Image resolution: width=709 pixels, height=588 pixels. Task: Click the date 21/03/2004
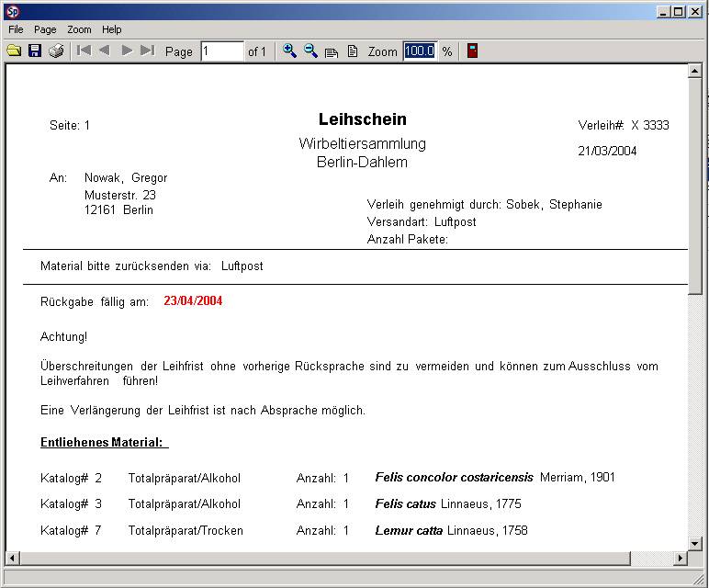pos(607,151)
